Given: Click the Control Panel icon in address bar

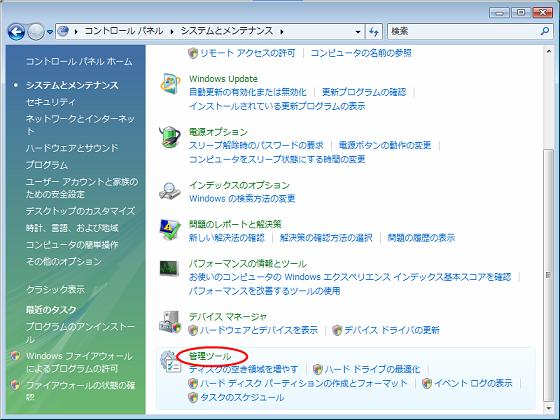Looking at the screenshot, I should 63,31.
